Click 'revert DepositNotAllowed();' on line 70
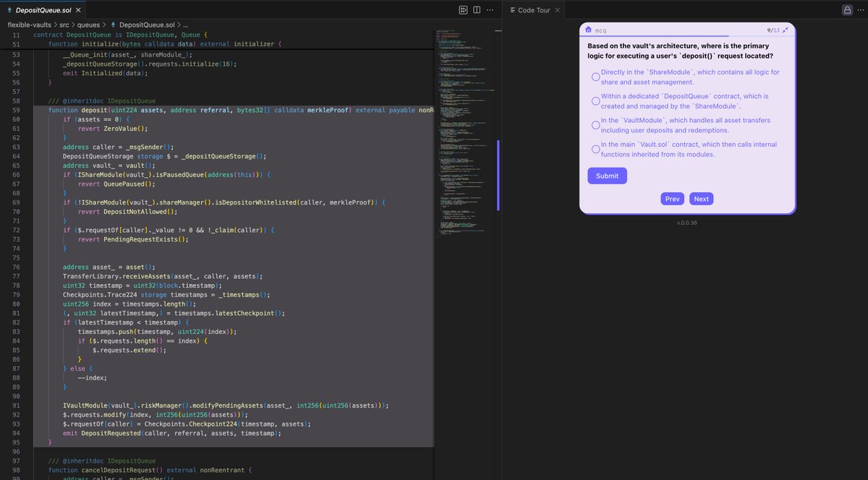868x480 pixels. [127, 212]
